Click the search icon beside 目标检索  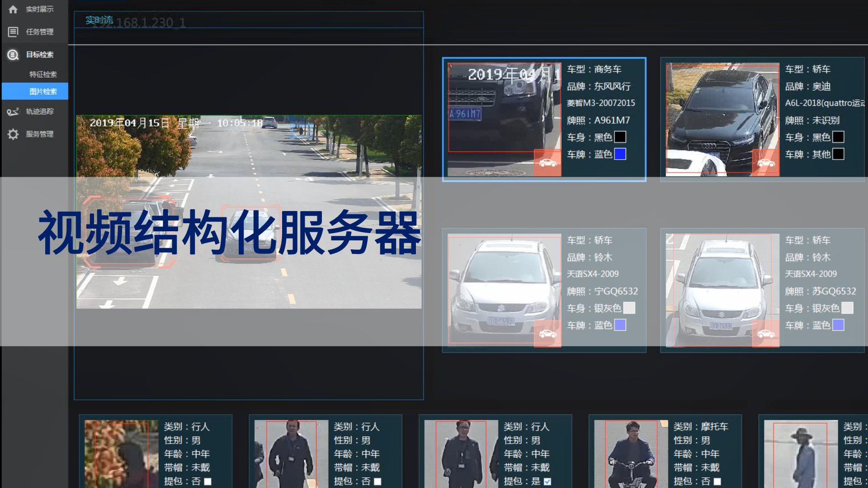point(13,55)
